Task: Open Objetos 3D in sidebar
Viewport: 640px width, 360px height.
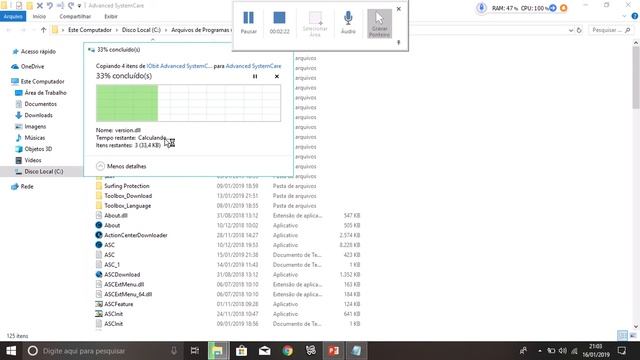Action: tap(38, 149)
